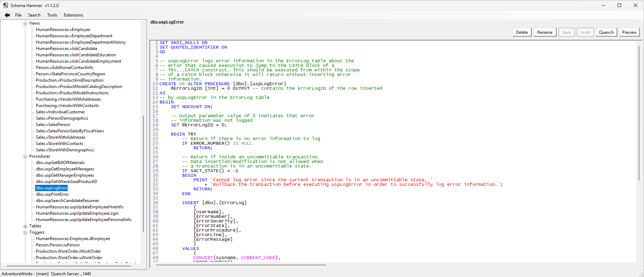Select Production.vProductModelInstructions view
Screen dimensions: 644x277
click(72, 93)
